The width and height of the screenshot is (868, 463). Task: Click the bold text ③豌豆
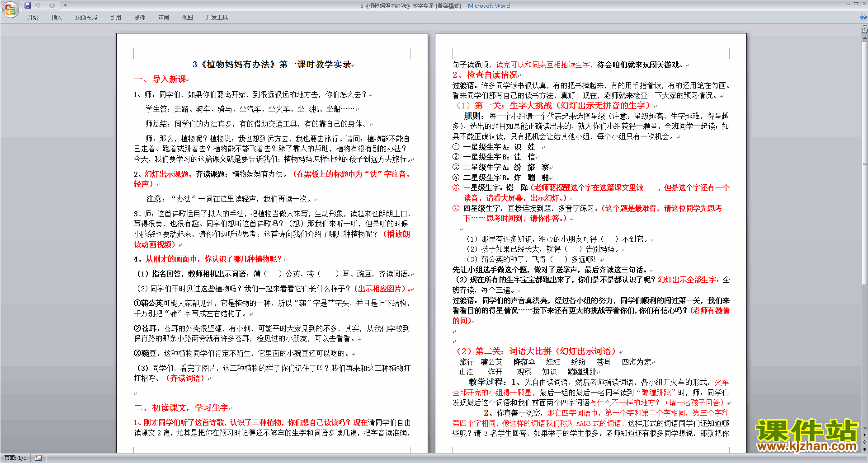[145, 354]
